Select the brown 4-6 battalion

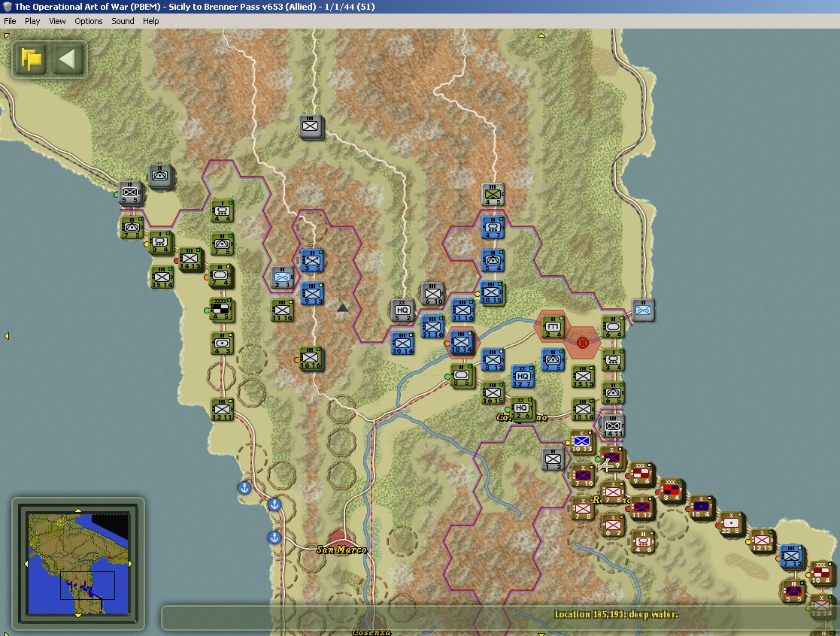click(x=643, y=542)
